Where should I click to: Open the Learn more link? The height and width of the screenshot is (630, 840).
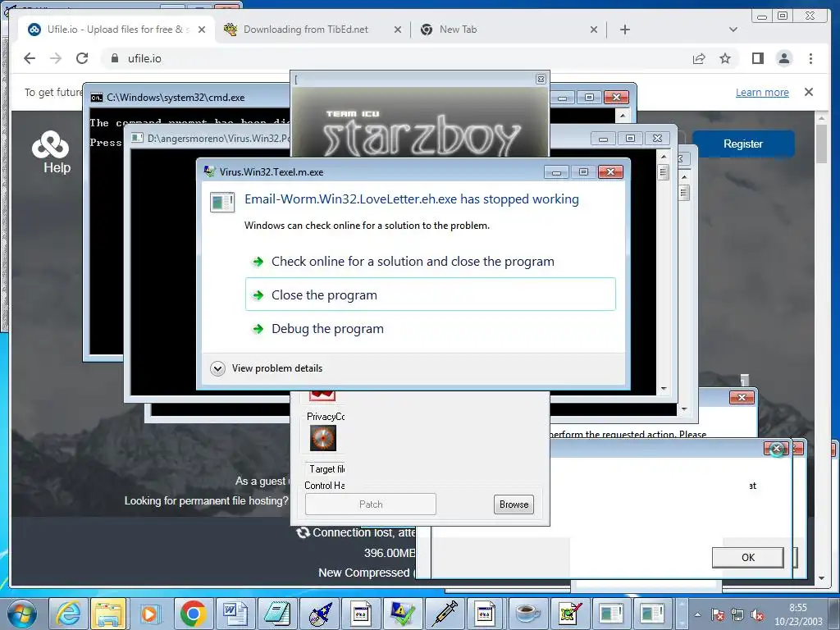[762, 92]
